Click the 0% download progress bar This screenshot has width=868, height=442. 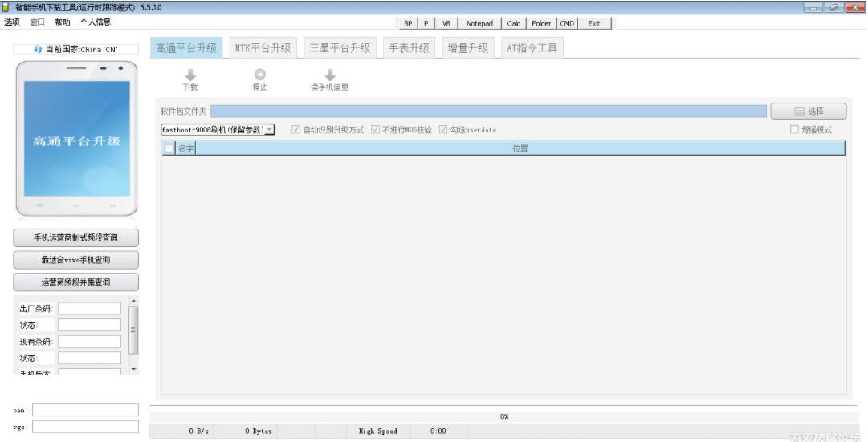[504, 416]
